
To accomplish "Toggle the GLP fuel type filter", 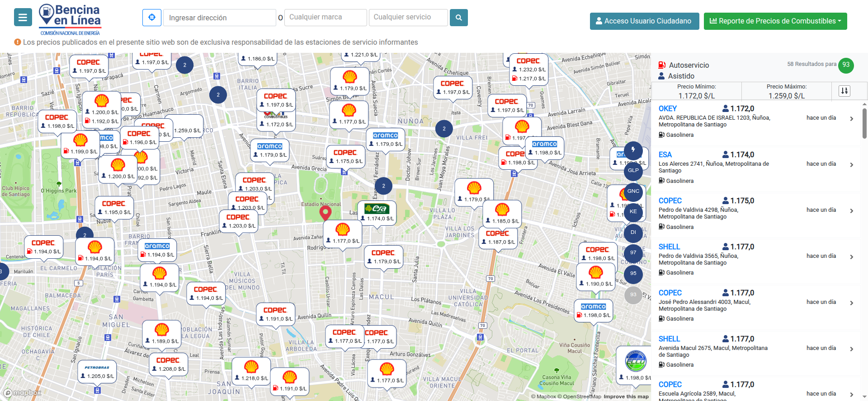I will click(x=633, y=171).
